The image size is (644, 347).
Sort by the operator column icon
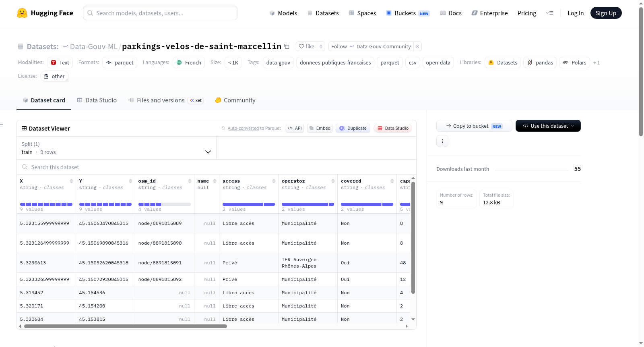(x=333, y=181)
